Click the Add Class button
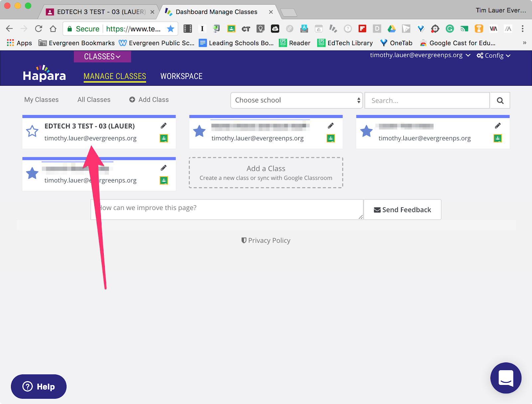532x404 pixels. [x=149, y=100]
